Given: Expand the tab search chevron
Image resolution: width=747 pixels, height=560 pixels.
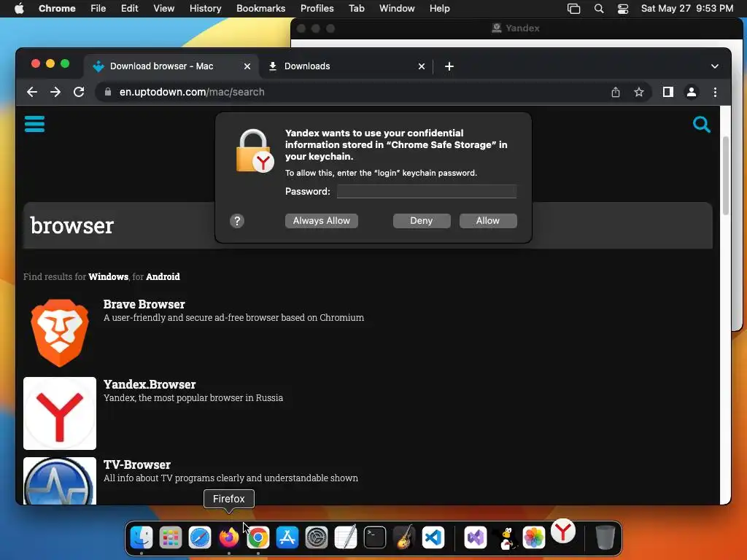Looking at the screenshot, I should click(715, 66).
